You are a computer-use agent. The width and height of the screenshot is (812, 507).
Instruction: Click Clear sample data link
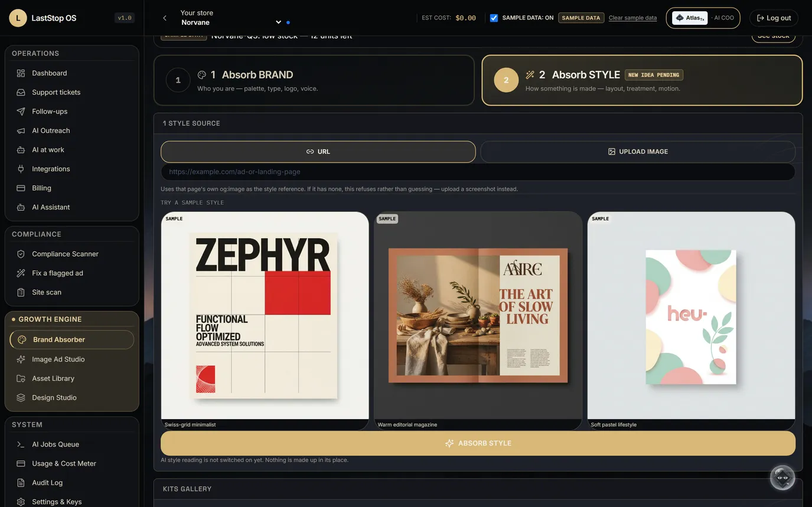click(632, 18)
